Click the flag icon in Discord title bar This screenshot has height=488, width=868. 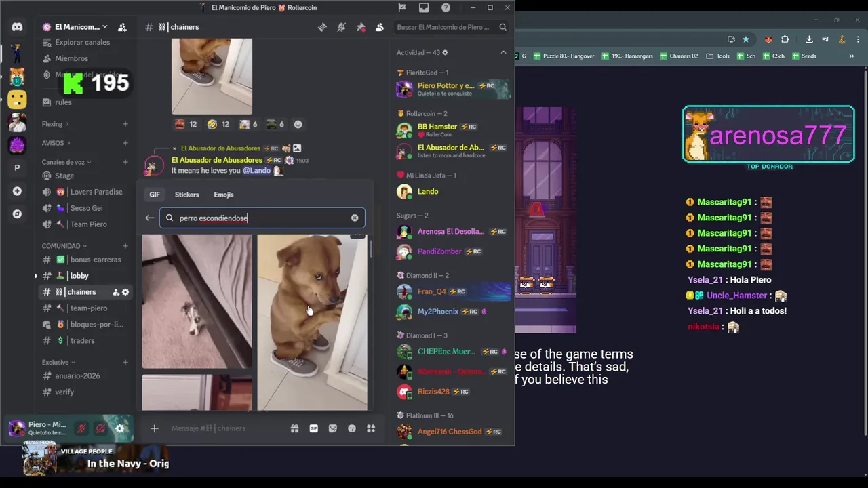(402, 7)
